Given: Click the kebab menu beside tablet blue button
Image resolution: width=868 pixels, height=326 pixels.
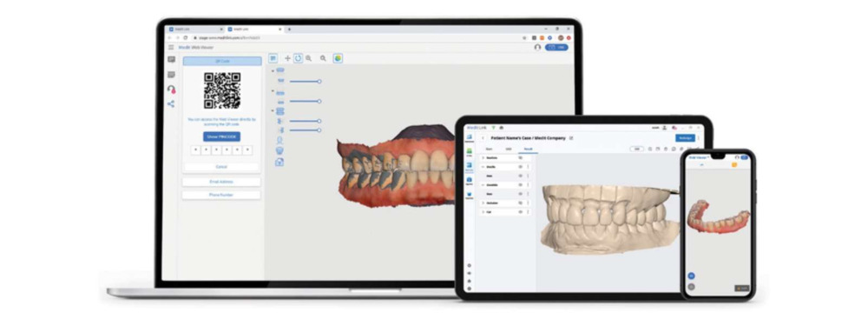Looking at the screenshot, I should pyautogui.click(x=699, y=138).
